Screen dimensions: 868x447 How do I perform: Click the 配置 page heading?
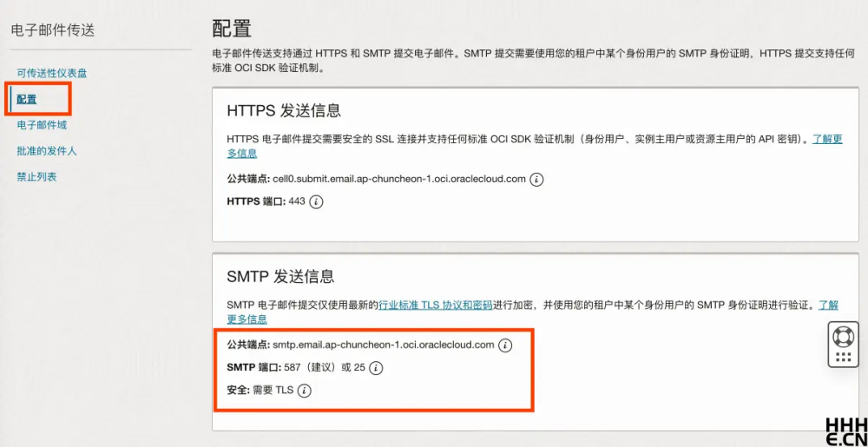232,29
